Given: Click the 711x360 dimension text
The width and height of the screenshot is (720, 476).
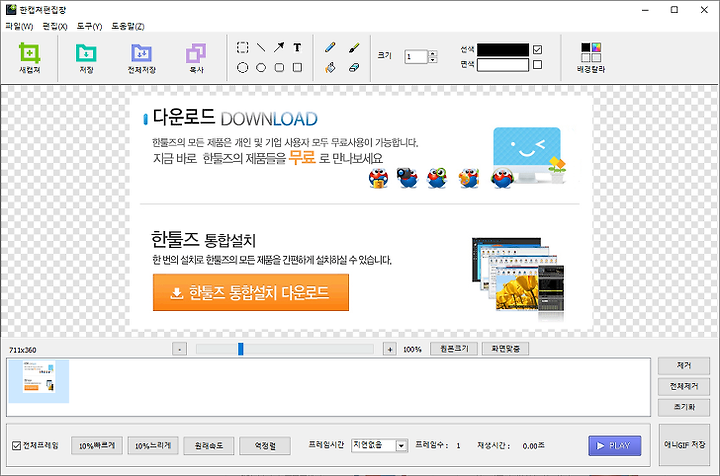Looking at the screenshot, I should pyautogui.click(x=22, y=350).
